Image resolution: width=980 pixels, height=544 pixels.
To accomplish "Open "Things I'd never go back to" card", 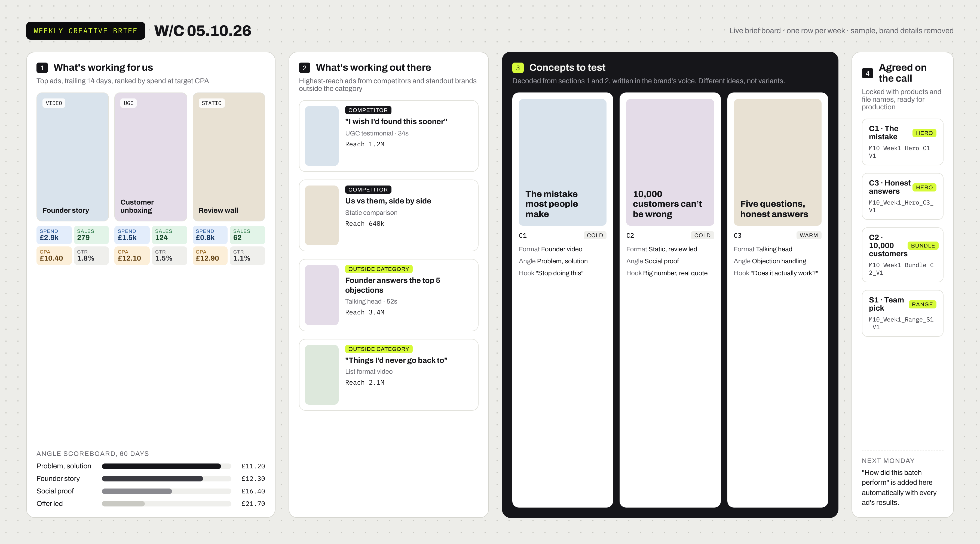I will click(388, 375).
